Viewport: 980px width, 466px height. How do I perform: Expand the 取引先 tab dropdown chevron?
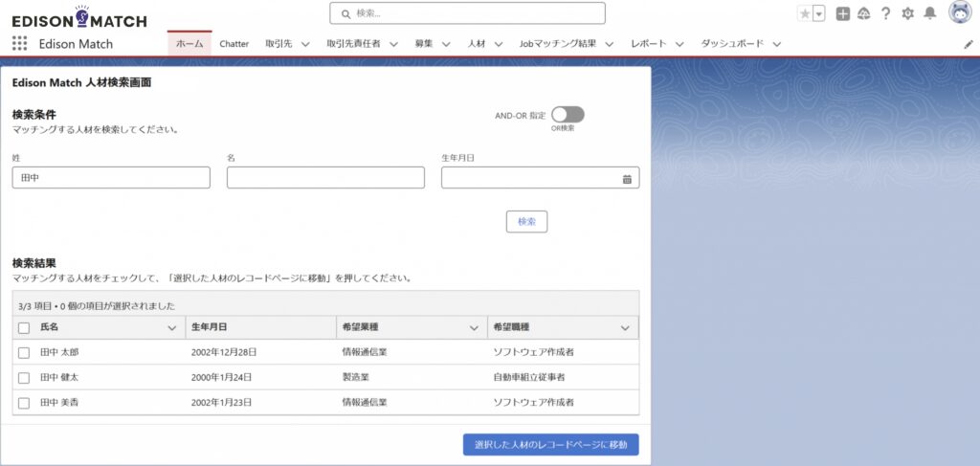pos(304,44)
